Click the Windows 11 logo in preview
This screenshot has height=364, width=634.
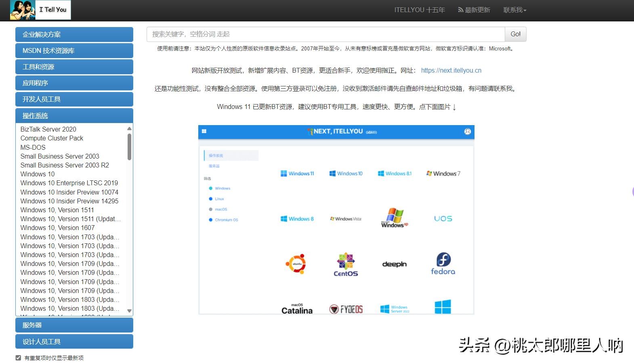[297, 174]
